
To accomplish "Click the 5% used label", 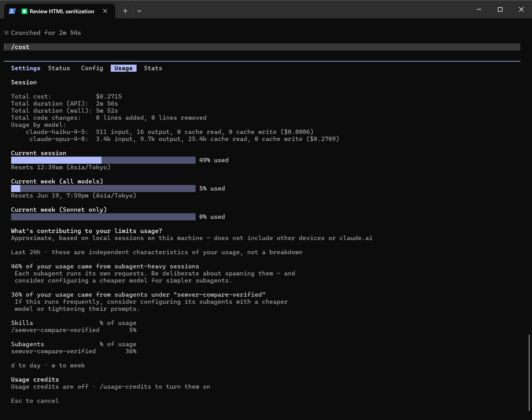I will click(x=212, y=188).
